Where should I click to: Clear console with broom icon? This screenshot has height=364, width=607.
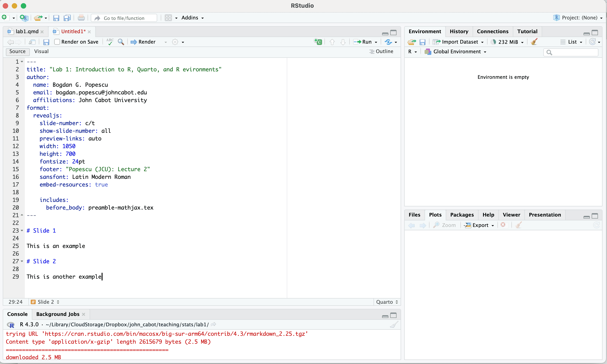pyautogui.click(x=394, y=324)
